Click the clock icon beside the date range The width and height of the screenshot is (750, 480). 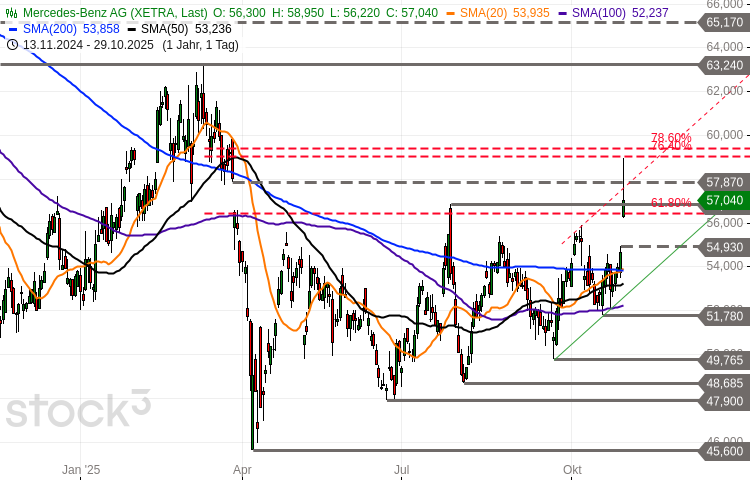pos(12,44)
